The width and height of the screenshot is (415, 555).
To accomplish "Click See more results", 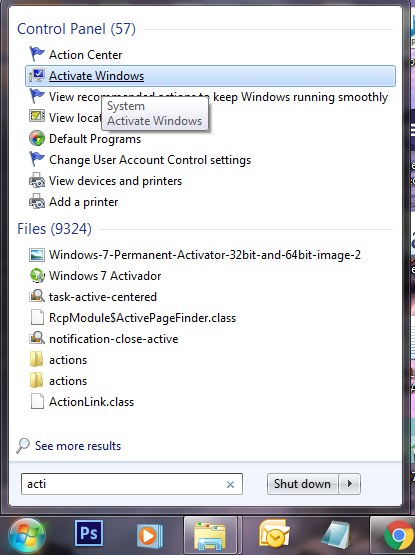I will 78,446.
